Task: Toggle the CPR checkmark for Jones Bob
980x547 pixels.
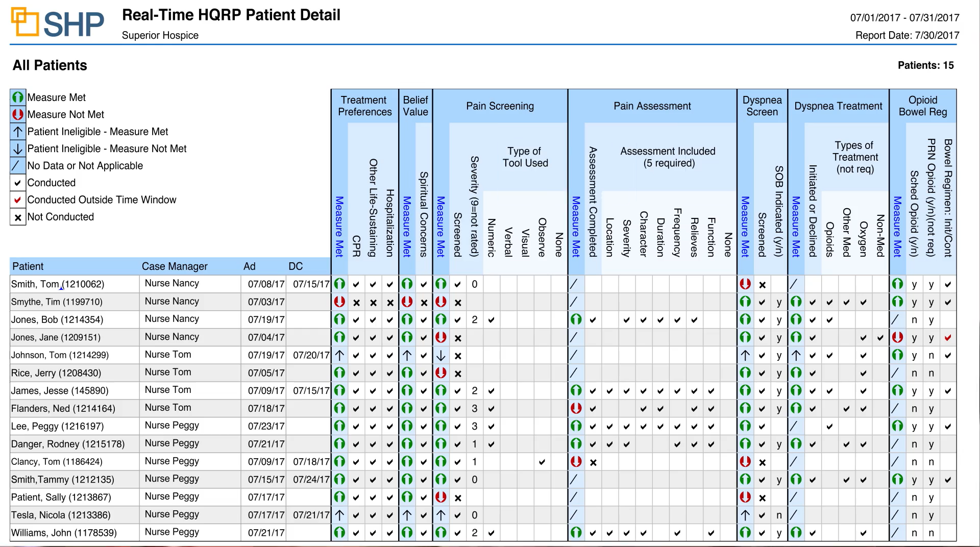Action: coord(356,319)
